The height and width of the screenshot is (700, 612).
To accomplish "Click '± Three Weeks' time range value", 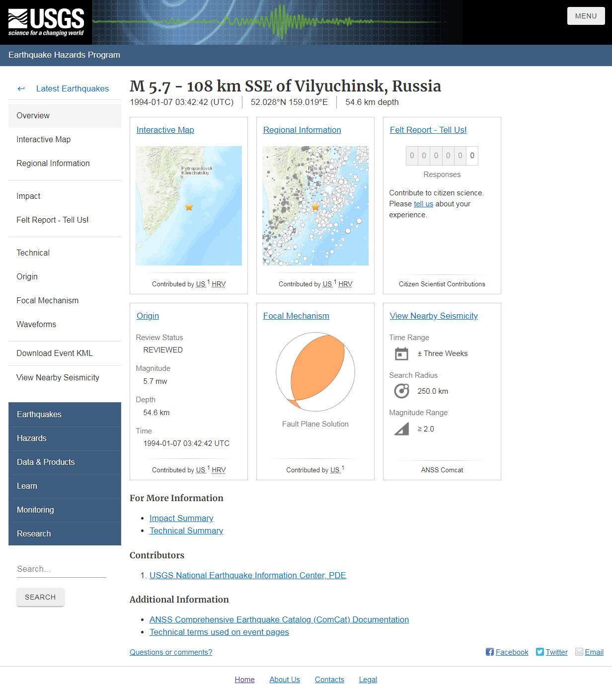I will pyautogui.click(x=443, y=353).
